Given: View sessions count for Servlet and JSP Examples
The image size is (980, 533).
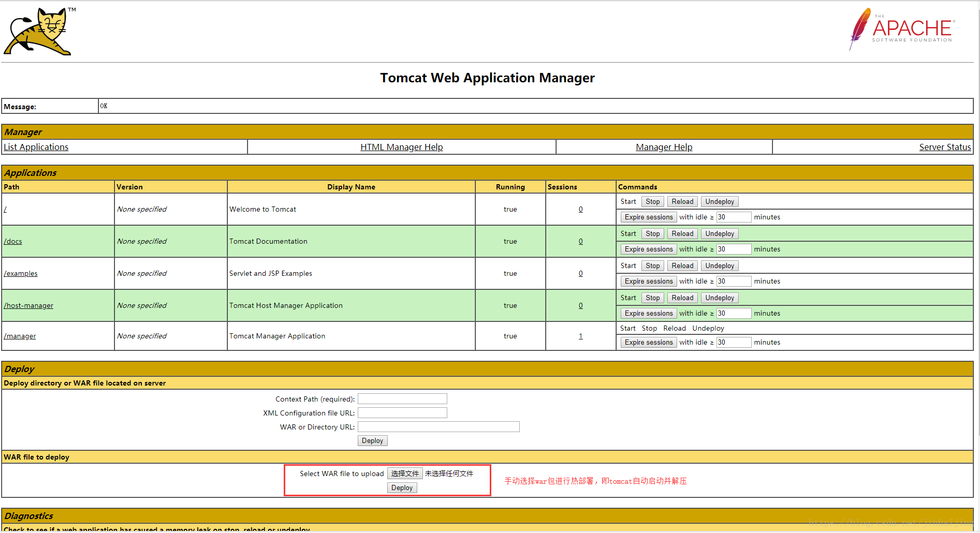Looking at the screenshot, I should 581,273.
